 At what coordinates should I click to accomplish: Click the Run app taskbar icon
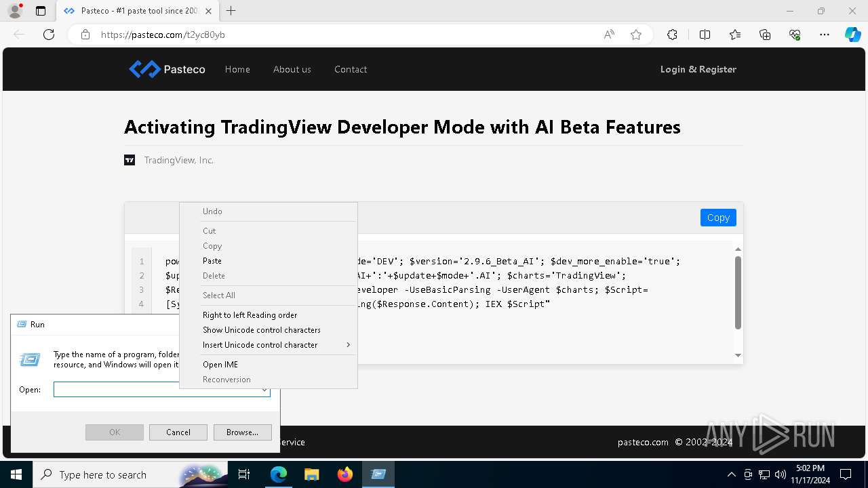(x=378, y=474)
